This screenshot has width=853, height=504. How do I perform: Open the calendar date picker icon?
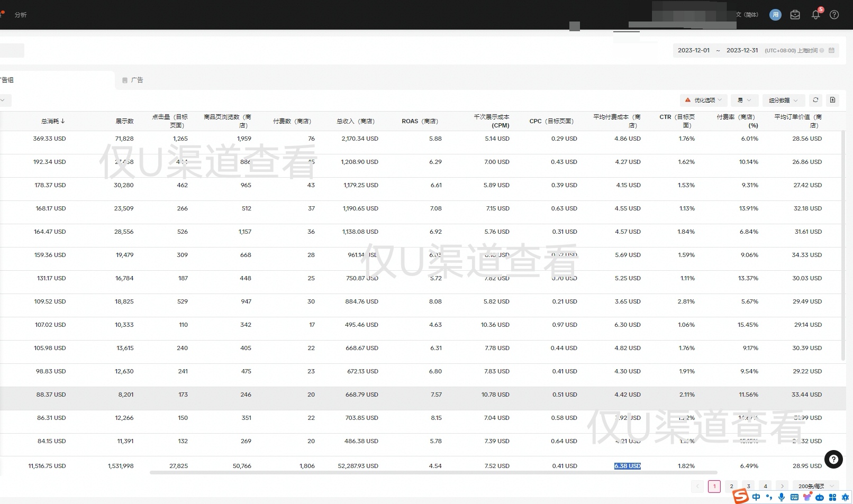831,50
